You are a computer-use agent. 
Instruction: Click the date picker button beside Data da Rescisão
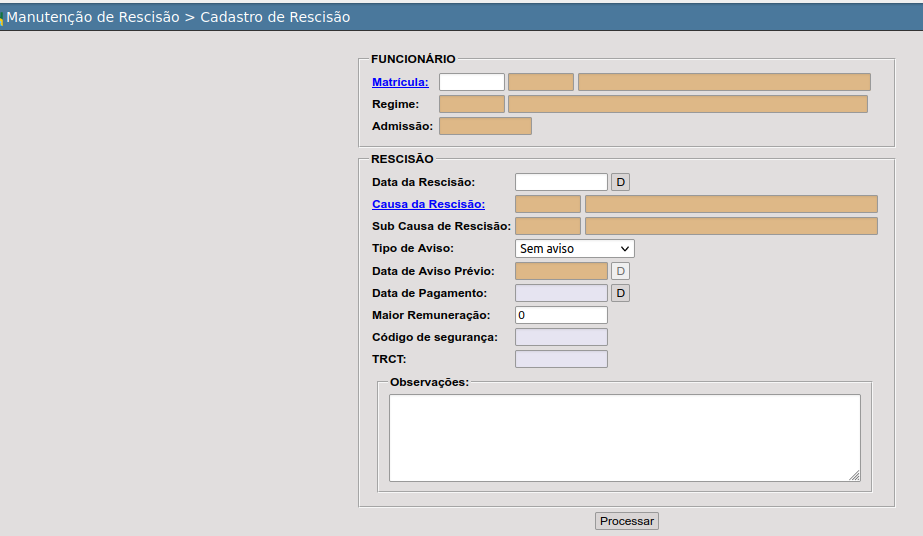tap(620, 182)
